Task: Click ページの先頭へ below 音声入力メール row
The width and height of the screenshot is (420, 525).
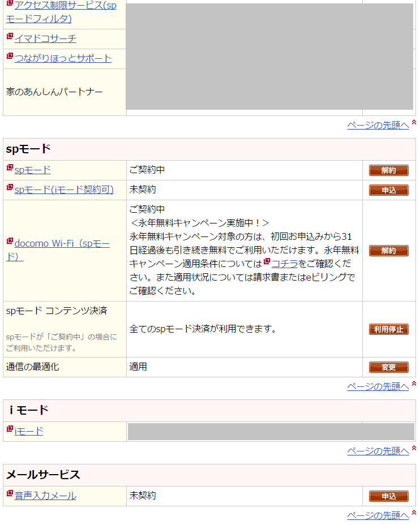Action: click(x=378, y=515)
